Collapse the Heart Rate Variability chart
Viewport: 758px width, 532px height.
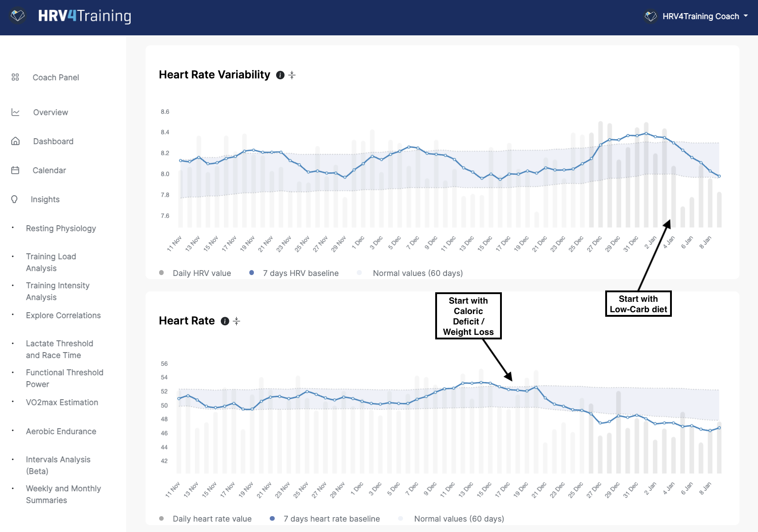point(292,75)
